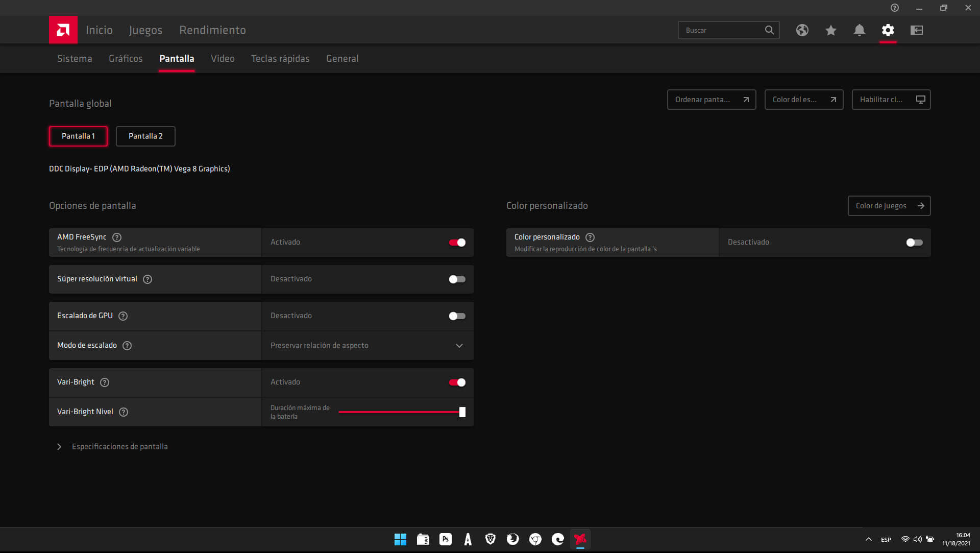Image resolution: width=980 pixels, height=553 pixels.
Task: Show help for Modo de escalado
Action: coord(127,346)
